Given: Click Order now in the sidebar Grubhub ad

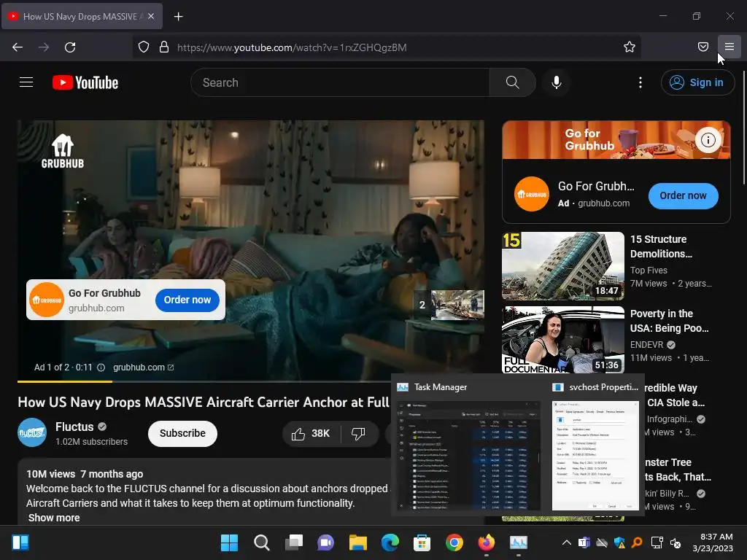Looking at the screenshot, I should click(683, 195).
